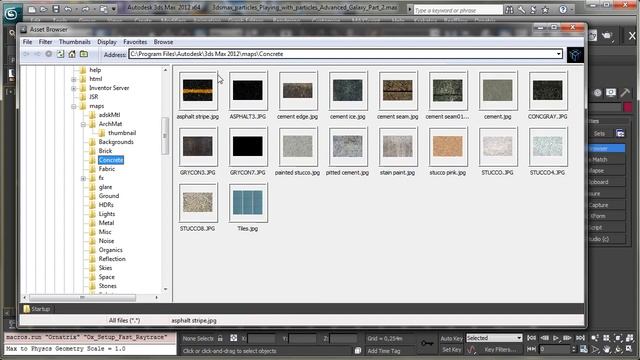
Task: Toggle Absolute/Offset transform type-in icon
Action: point(233,338)
